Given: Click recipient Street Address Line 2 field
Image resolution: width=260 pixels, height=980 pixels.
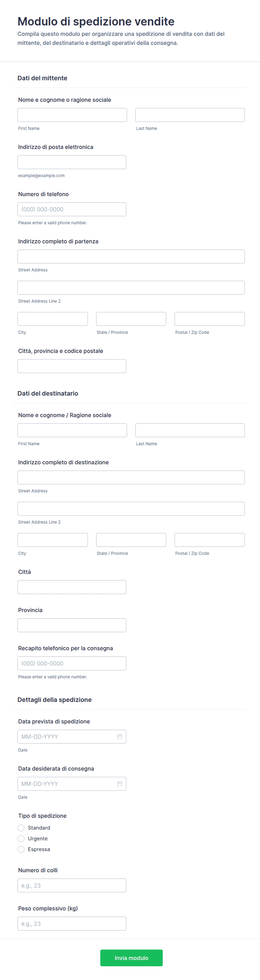Looking at the screenshot, I should tap(131, 509).
